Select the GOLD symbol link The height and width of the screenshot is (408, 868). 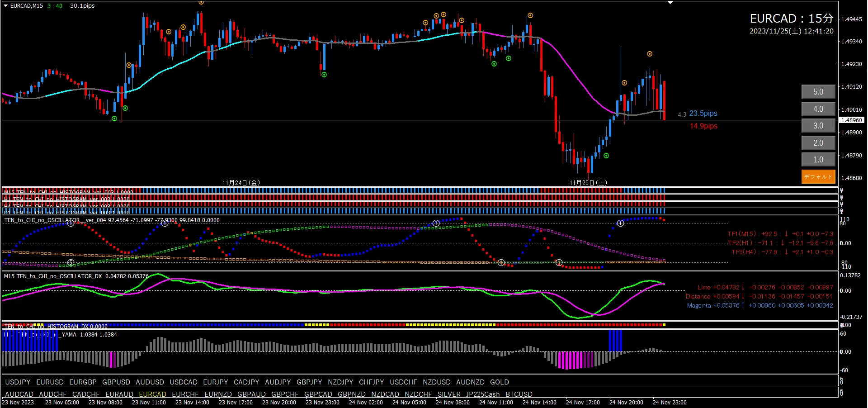(500, 382)
